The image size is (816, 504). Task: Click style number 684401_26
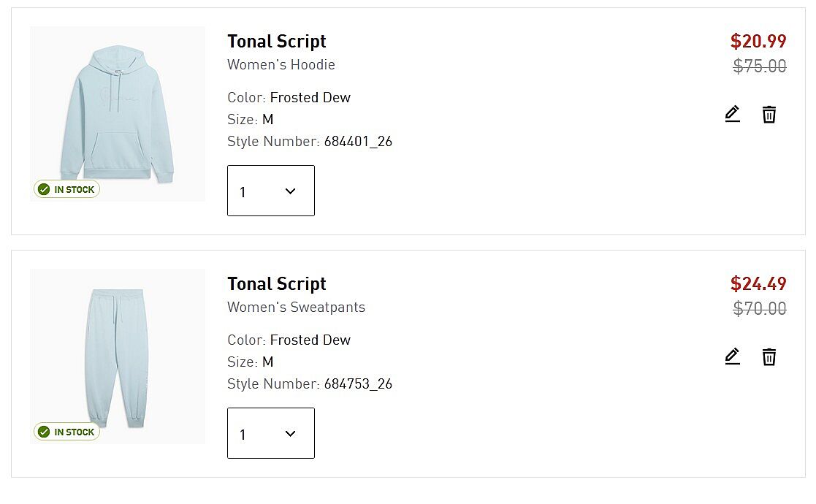[358, 142]
